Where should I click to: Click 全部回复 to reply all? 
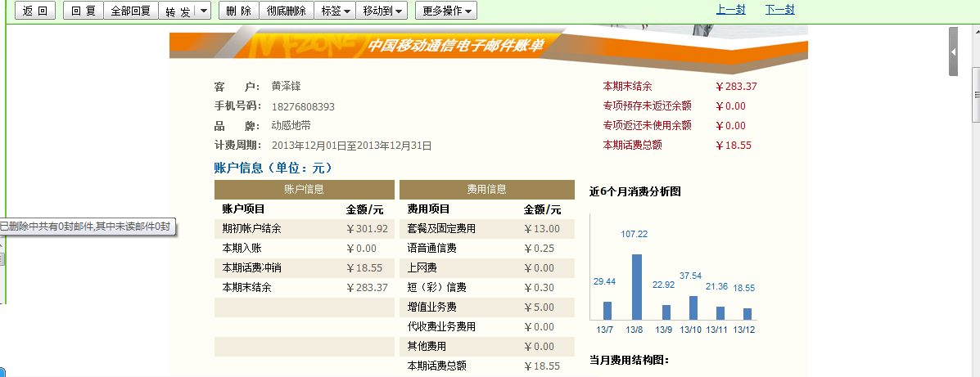point(130,11)
